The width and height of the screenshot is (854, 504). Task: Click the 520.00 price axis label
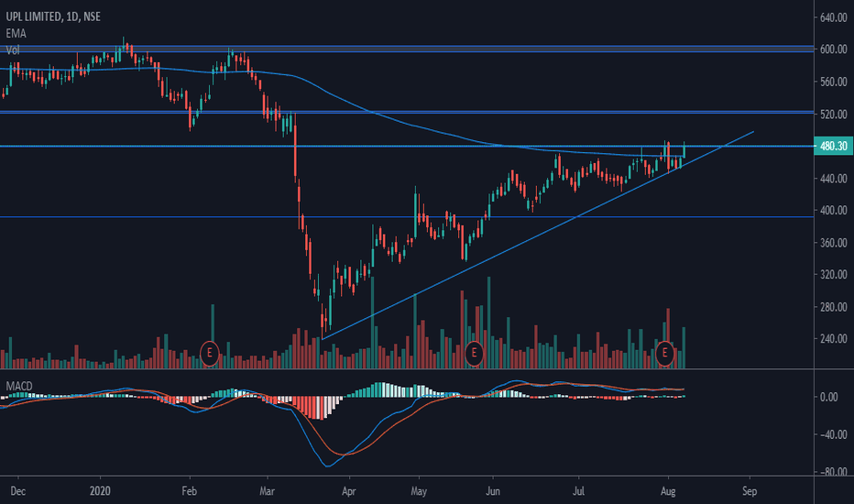point(833,114)
